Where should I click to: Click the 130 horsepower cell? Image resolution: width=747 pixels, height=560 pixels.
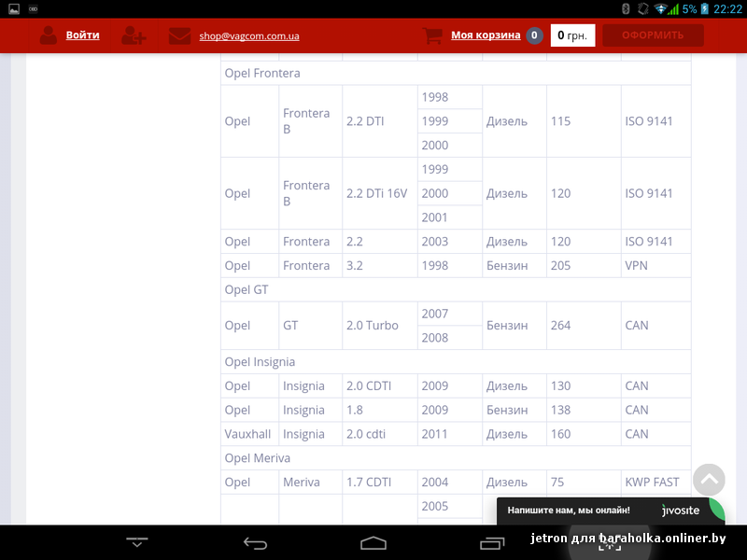[x=585, y=385]
